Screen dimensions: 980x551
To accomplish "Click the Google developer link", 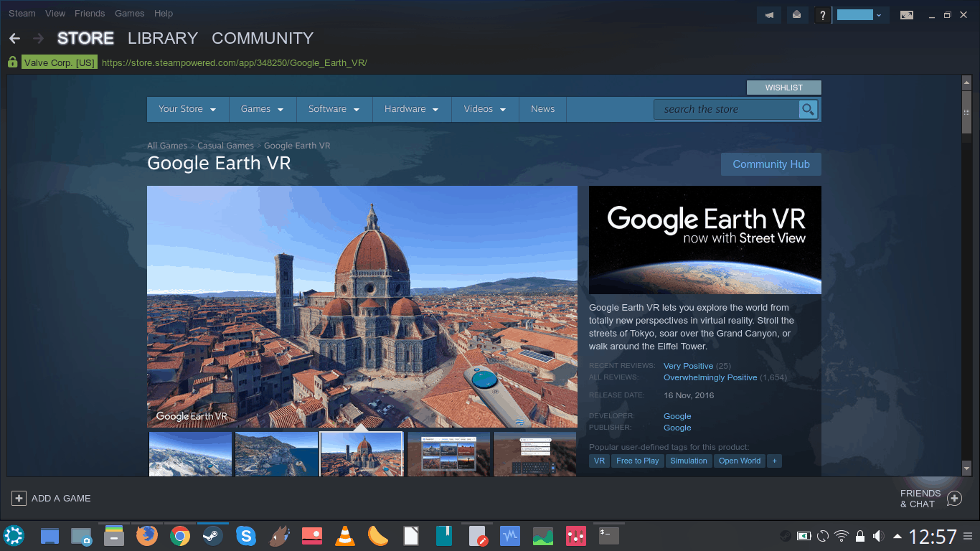I will click(x=677, y=416).
